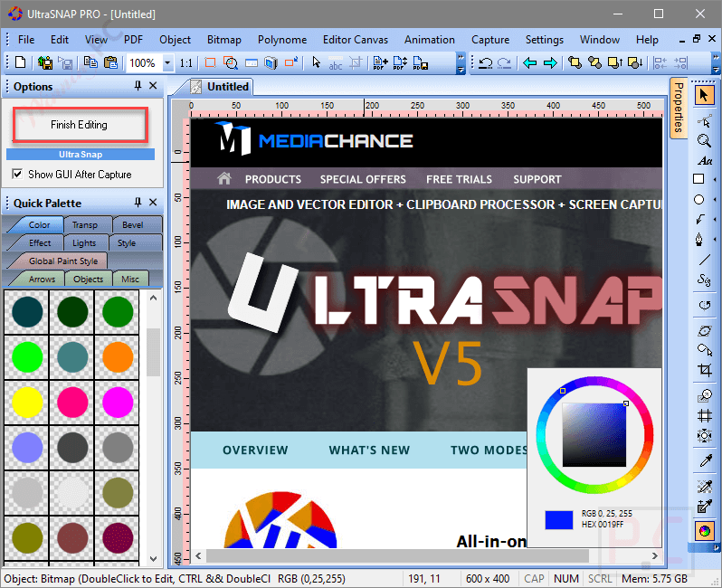
Task: Select the arrow pointer tool in right toolbox
Action: 704,95
